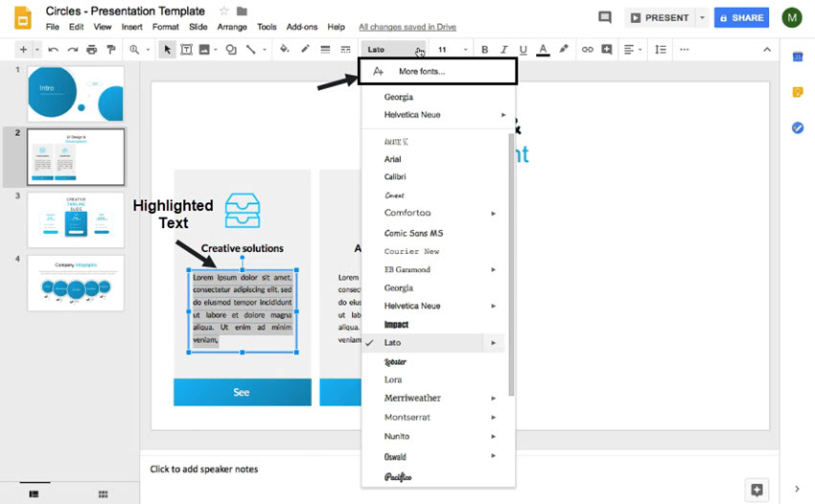Open line spacing options
815x504 pixels.
(x=660, y=50)
